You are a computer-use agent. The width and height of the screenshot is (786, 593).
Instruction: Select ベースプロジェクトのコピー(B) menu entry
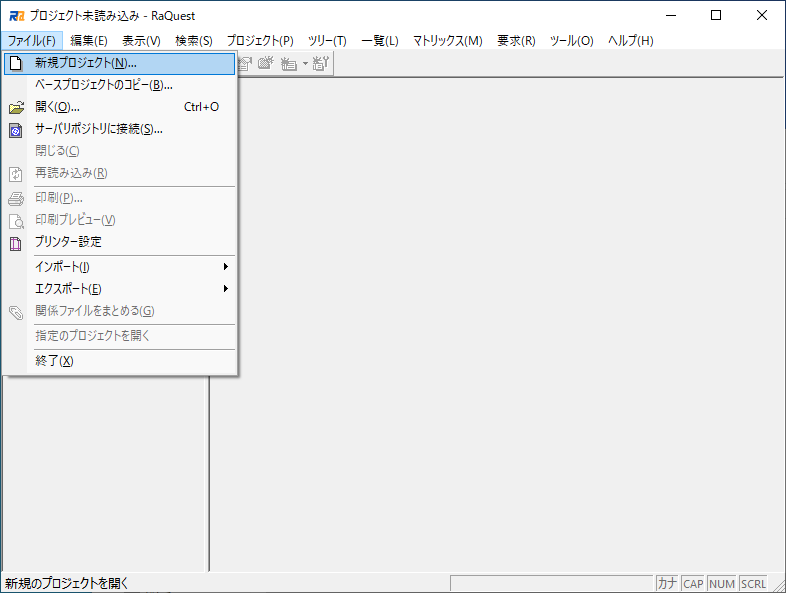coord(119,85)
